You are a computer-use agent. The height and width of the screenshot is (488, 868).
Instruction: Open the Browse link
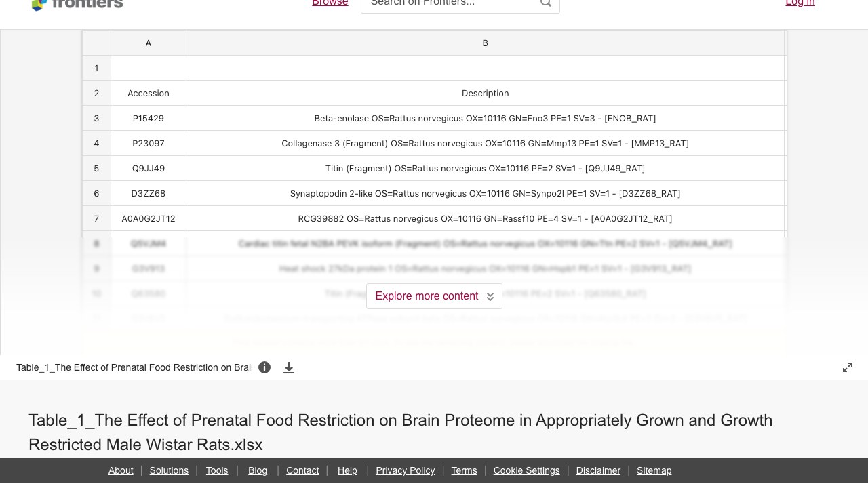pos(330,3)
